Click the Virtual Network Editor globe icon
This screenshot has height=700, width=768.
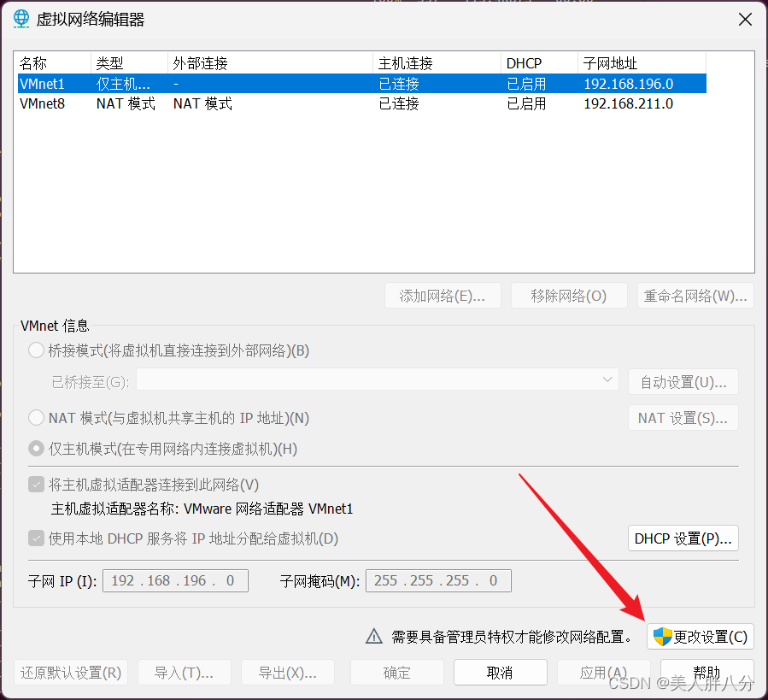21,19
